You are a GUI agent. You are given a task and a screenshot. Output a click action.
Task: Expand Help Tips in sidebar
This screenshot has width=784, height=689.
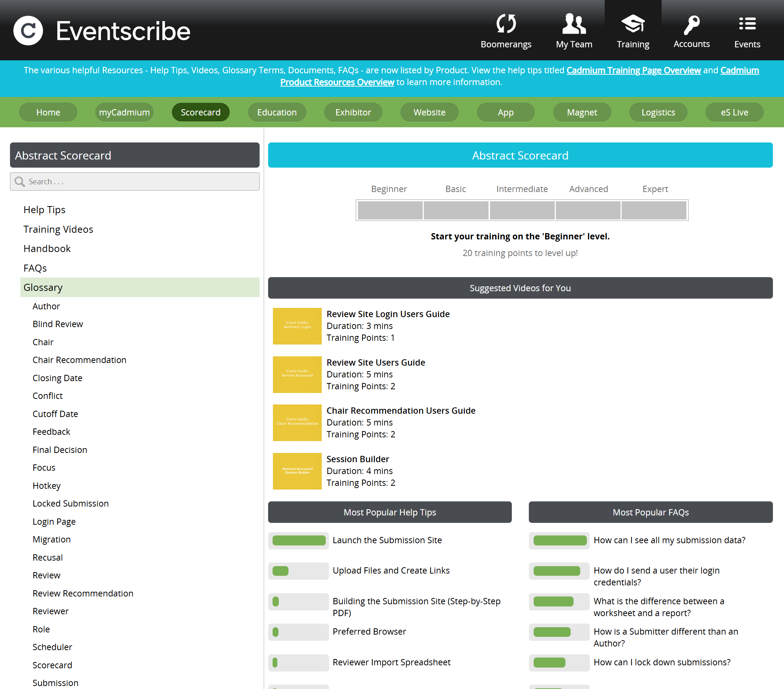(x=44, y=209)
